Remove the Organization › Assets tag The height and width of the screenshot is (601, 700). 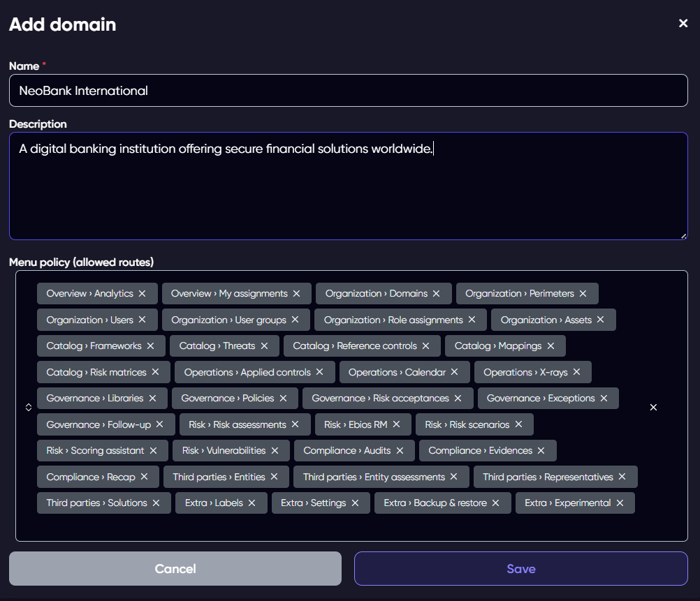coord(600,320)
